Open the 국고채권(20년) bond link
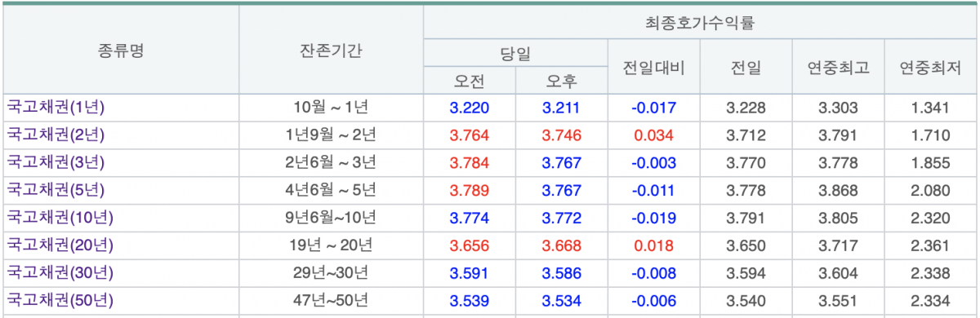 [60, 245]
